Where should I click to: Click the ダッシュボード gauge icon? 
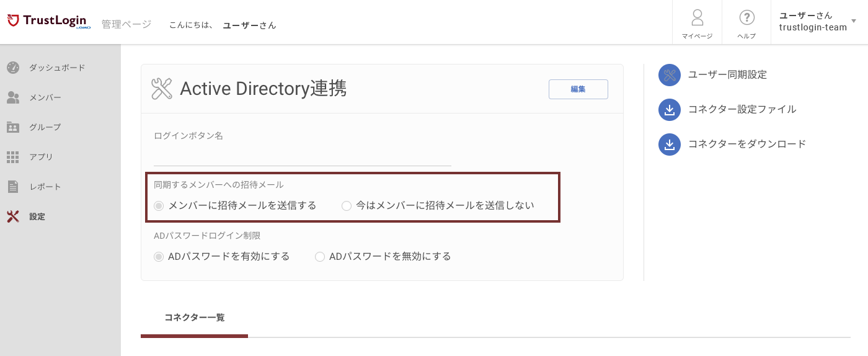13,68
